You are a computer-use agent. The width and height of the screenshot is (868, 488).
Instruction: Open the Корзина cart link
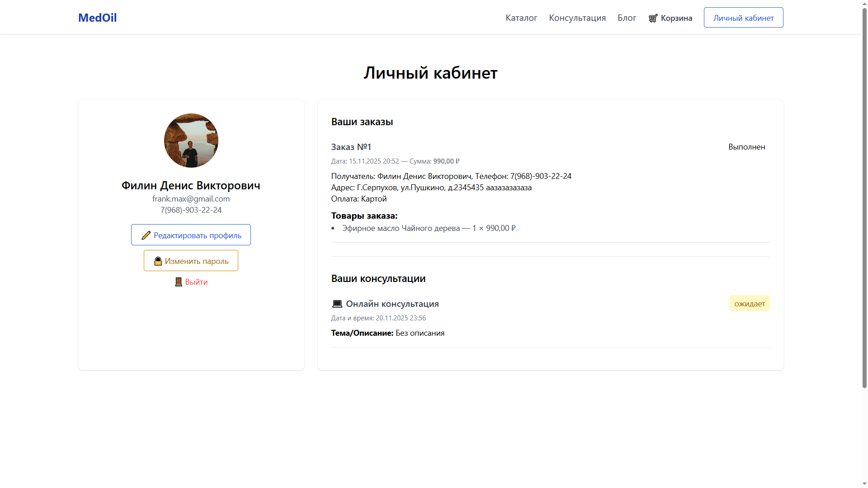(x=676, y=18)
